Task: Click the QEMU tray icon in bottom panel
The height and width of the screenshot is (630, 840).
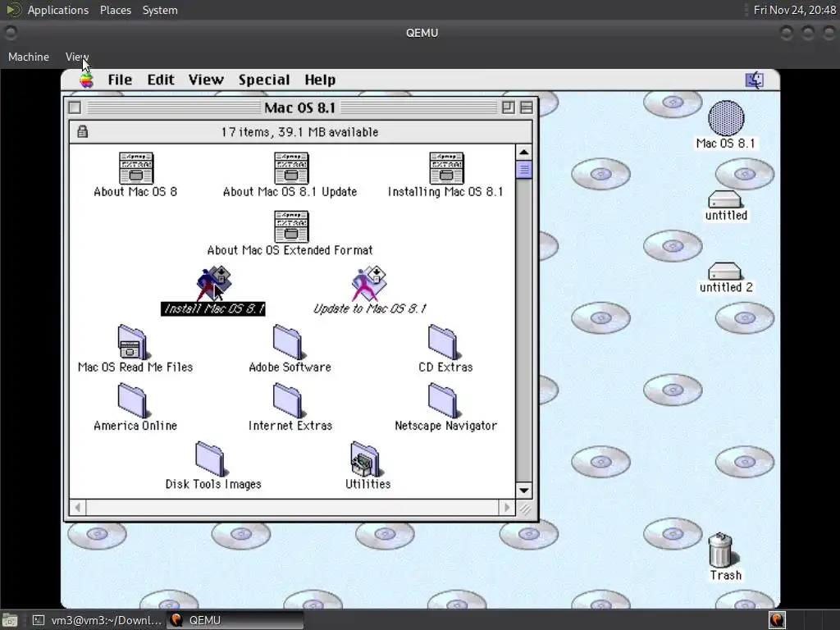Action: pos(777,620)
